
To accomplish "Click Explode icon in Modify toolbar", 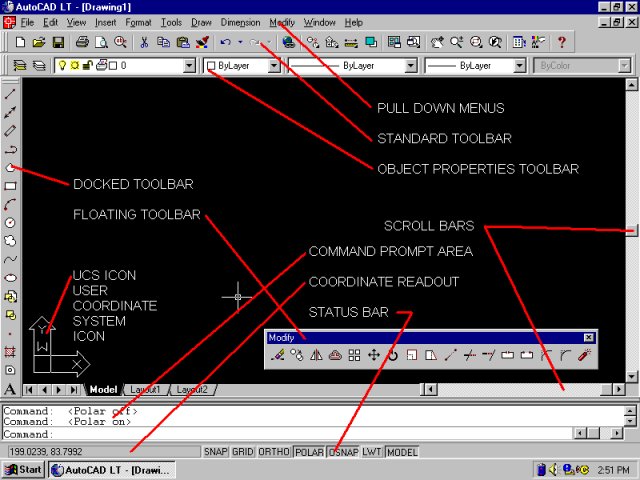I will (584, 355).
